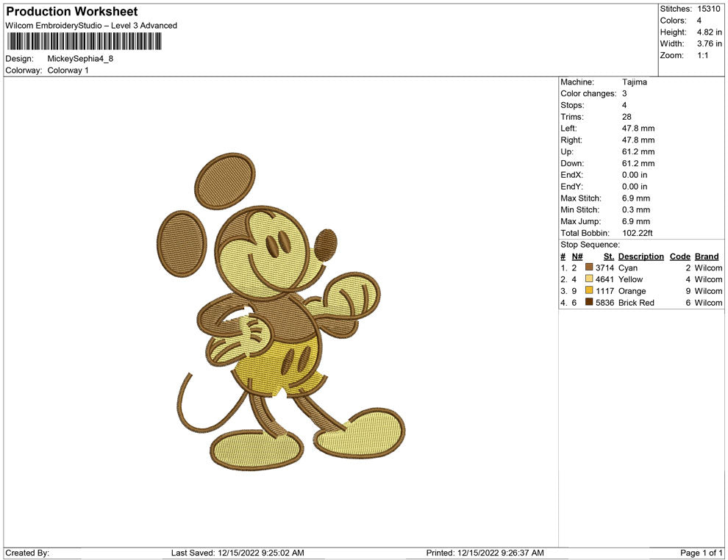The image size is (728, 560).
Task: Click the "Stop Sequence:" heading
Action: [x=590, y=245]
